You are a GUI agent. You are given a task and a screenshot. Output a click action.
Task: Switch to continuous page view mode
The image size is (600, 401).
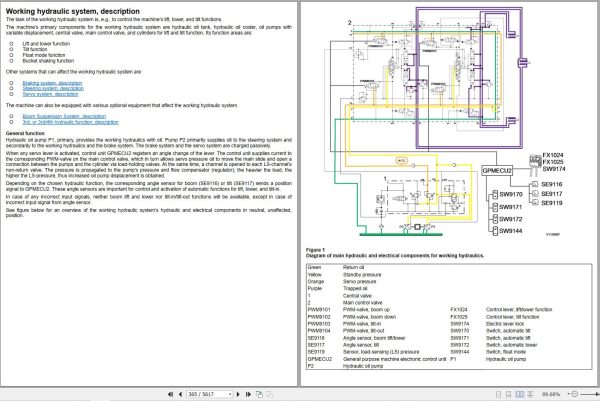tap(509, 394)
